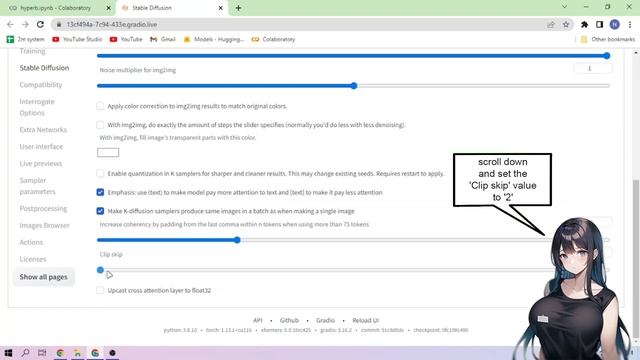Open img2img transparent fill color picker
Image resolution: width=640 pixels, height=360 pixels.
(x=108, y=153)
